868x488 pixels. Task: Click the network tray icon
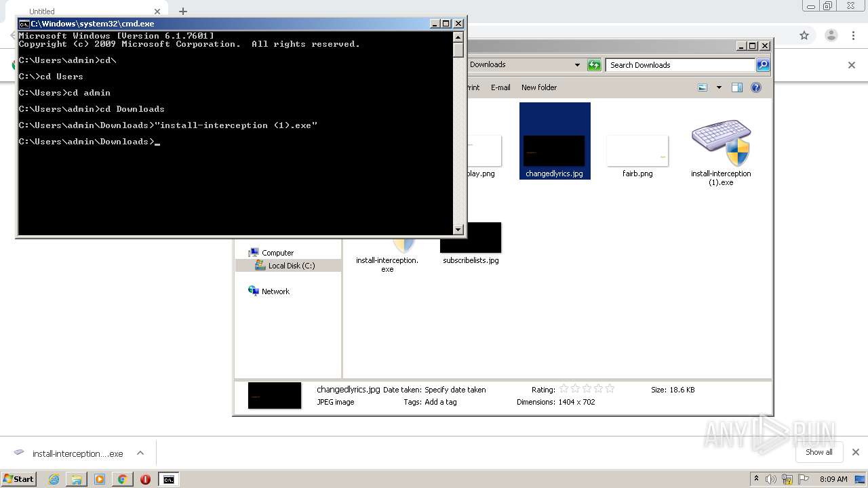tap(787, 479)
